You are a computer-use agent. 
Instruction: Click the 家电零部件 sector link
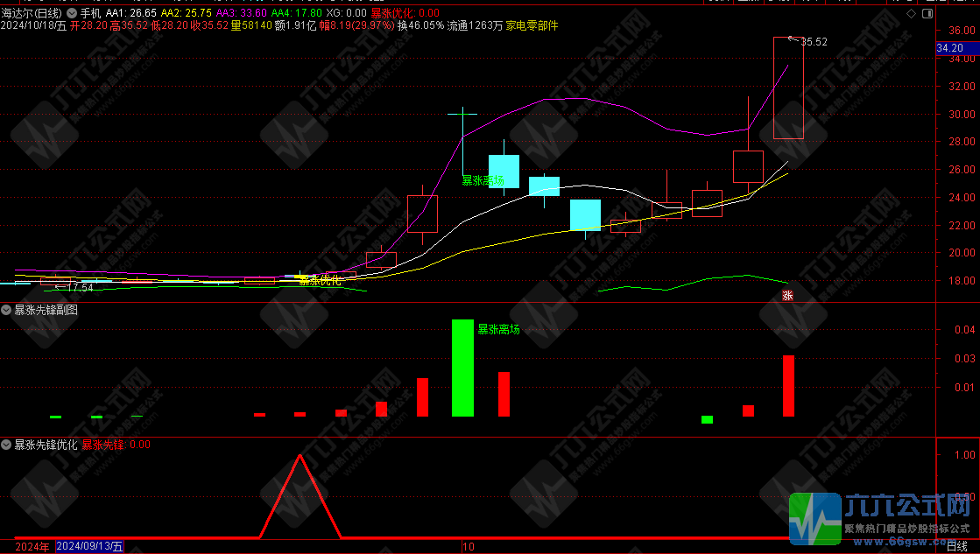point(532,26)
